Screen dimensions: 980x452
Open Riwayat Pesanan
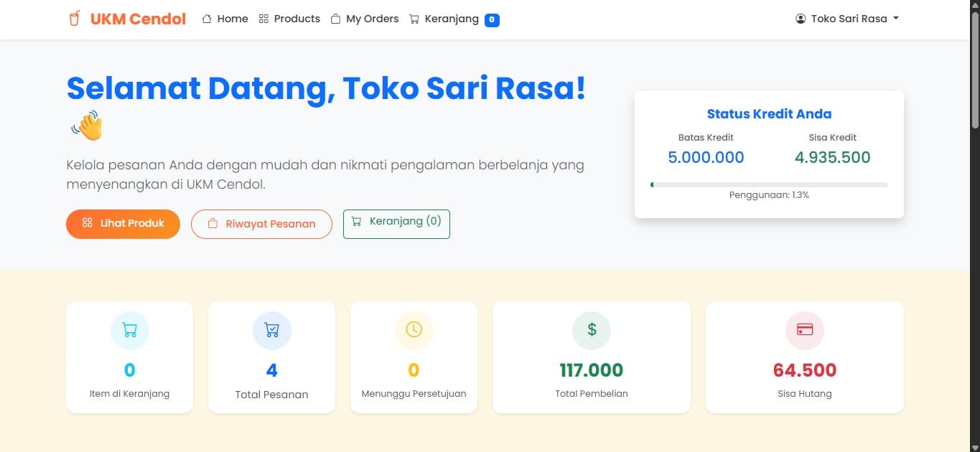click(x=261, y=224)
